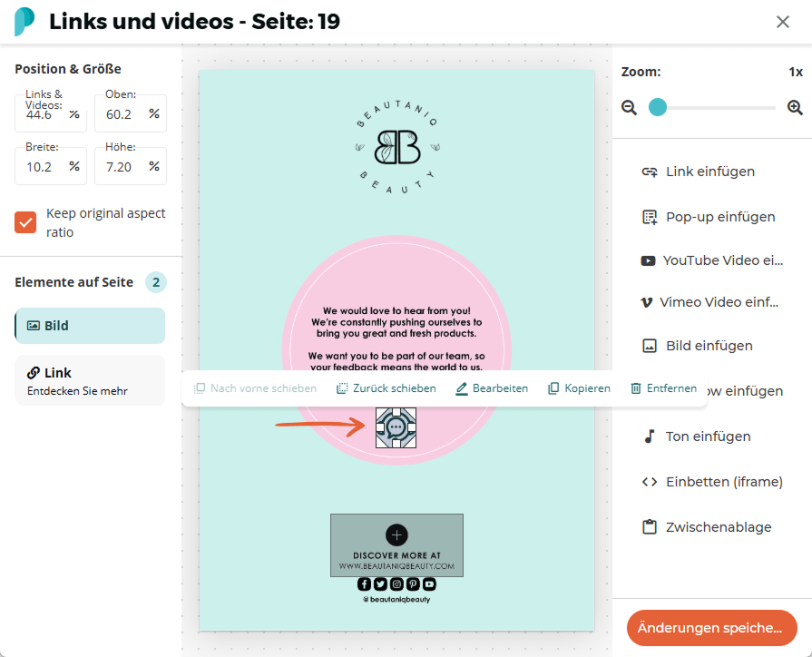Click the Elemente auf Seite heading

[74, 282]
